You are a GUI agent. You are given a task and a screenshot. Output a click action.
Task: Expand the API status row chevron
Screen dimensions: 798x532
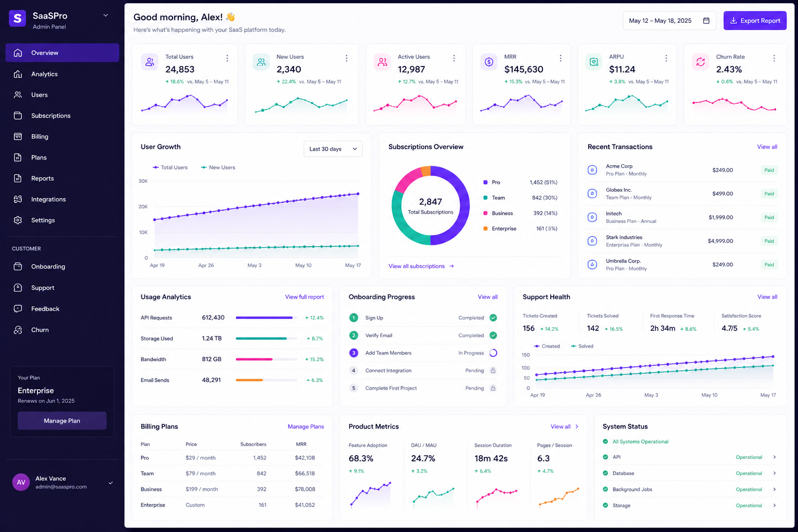pos(774,457)
